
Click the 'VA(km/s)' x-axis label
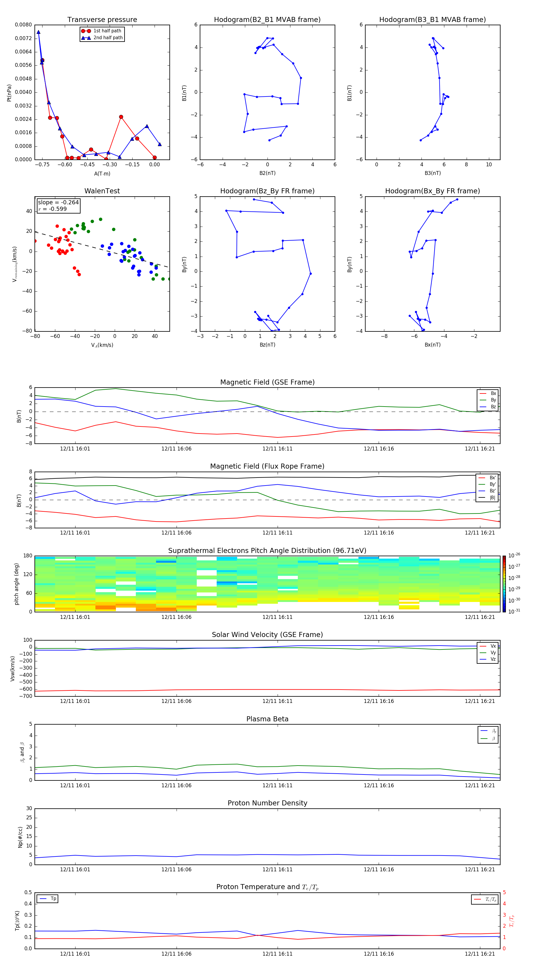click(x=102, y=345)
